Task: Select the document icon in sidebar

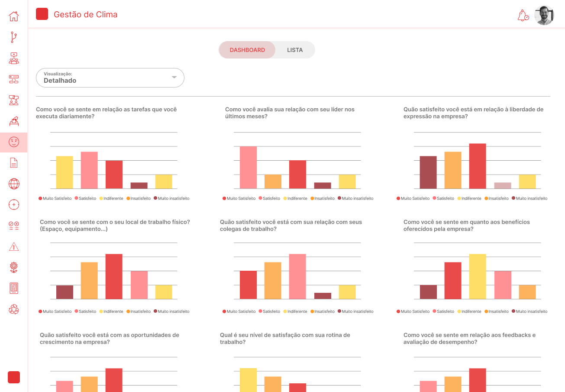Action: [x=14, y=163]
